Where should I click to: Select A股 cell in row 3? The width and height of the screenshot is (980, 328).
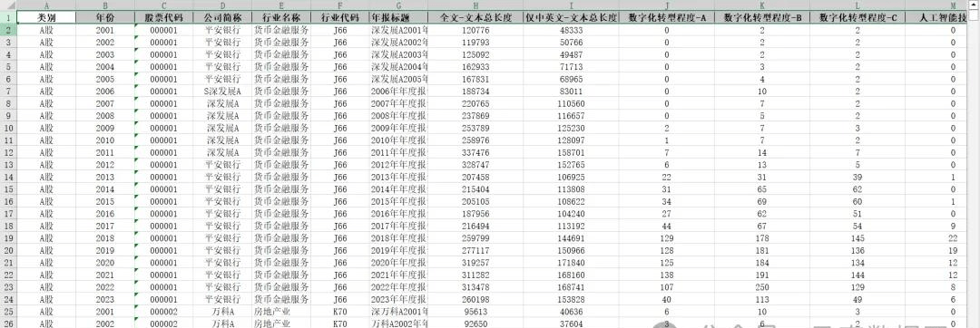pyautogui.click(x=46, y=43)
